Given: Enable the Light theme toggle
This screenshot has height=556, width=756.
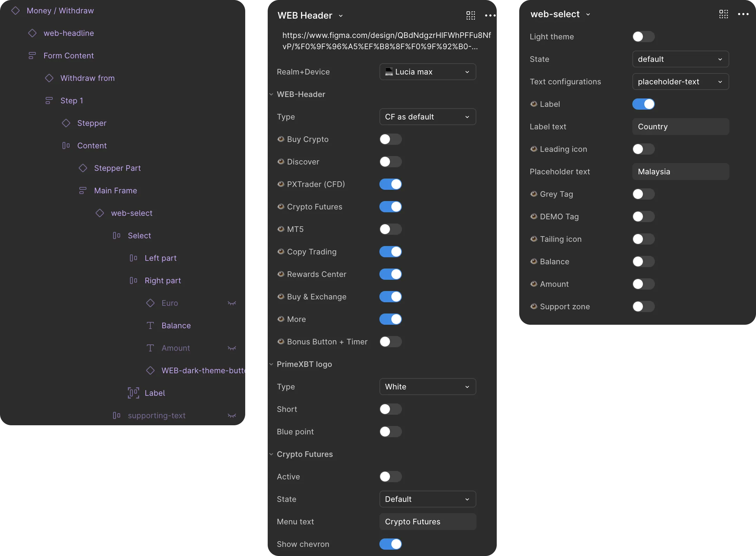Looking at the screenshot, I should click(643, 37).
